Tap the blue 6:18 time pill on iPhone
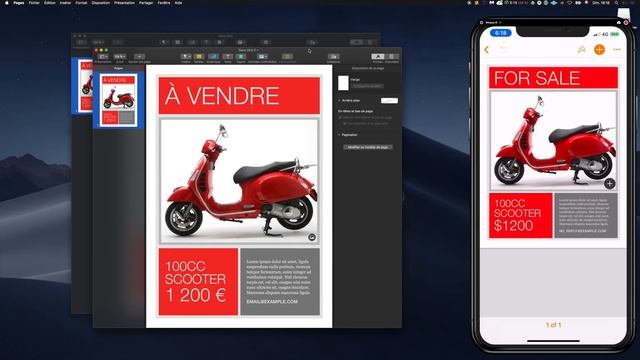The height and width of the screenshot is (360, 640). [x=500, y=33]
